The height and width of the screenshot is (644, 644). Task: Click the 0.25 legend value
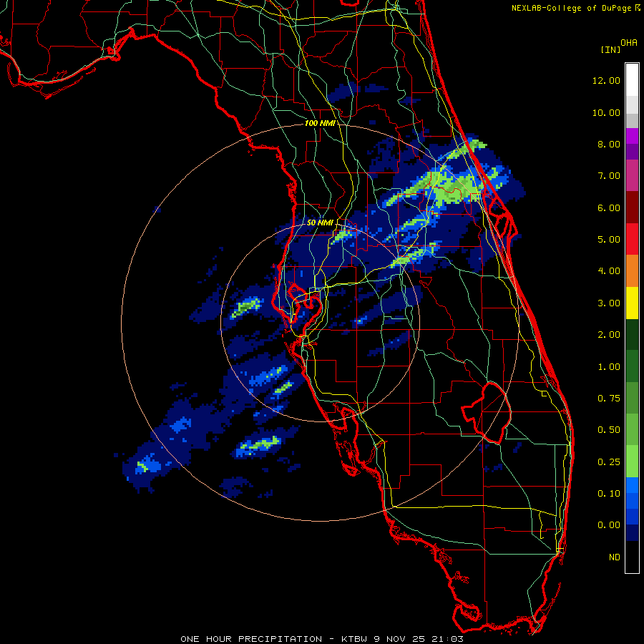pos(609,462)
